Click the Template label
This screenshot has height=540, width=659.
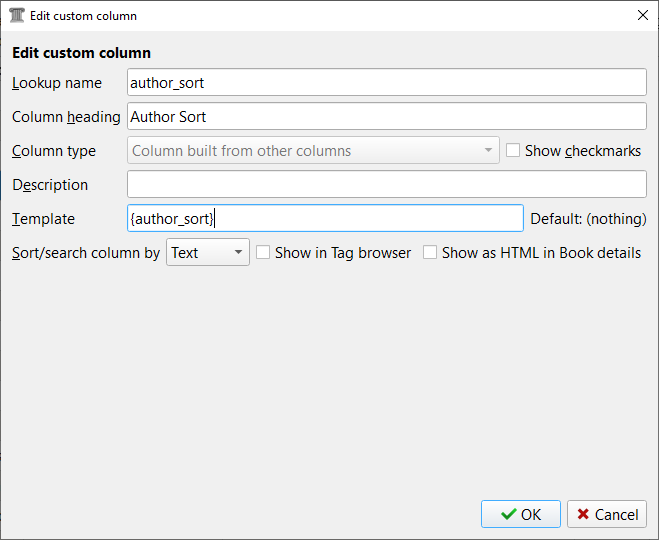click(43, 219)
